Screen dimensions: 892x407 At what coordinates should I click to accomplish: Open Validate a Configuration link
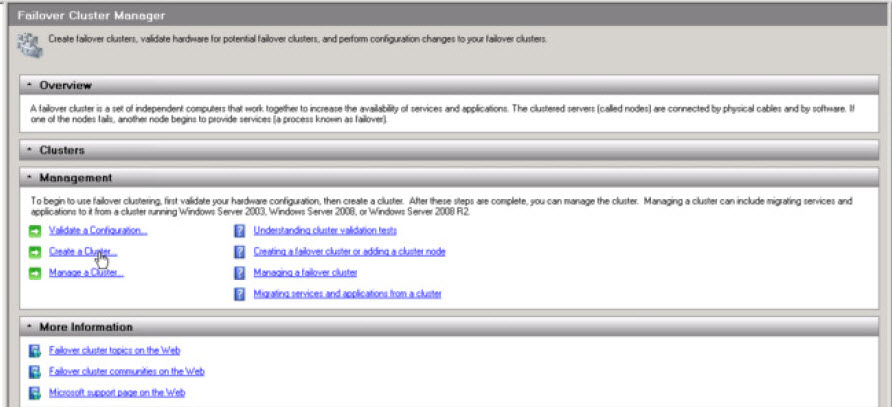(x=98, y=231)
